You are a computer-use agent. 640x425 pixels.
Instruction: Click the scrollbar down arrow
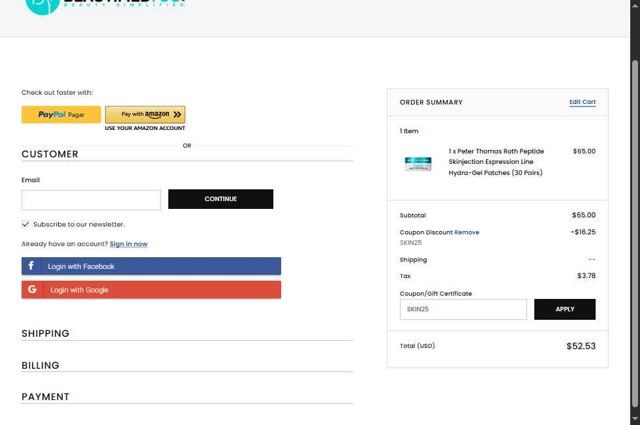[x=635, y=420]
